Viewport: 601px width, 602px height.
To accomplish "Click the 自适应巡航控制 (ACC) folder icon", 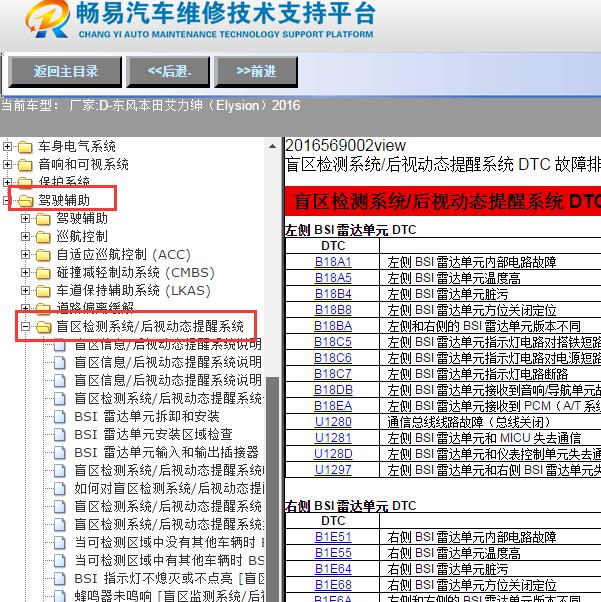I will point(43,255).
